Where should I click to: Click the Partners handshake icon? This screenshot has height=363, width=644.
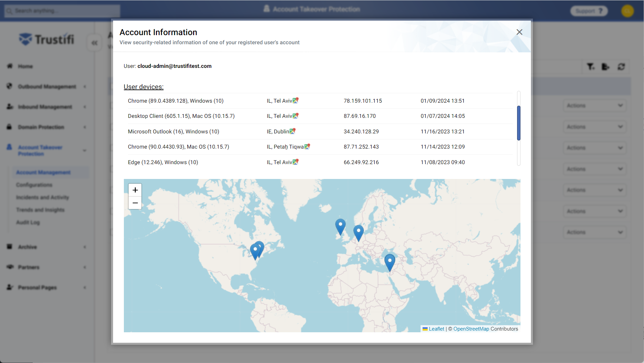pos(10,267)
